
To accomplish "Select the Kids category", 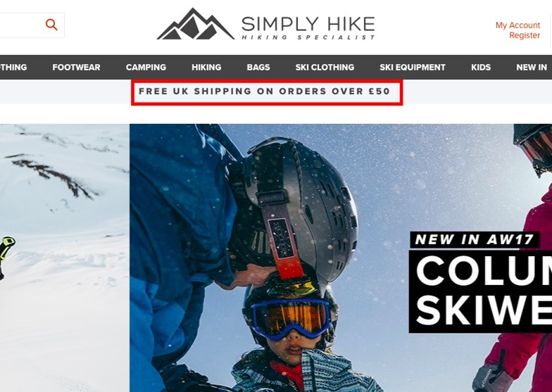I will coord(481,68).
